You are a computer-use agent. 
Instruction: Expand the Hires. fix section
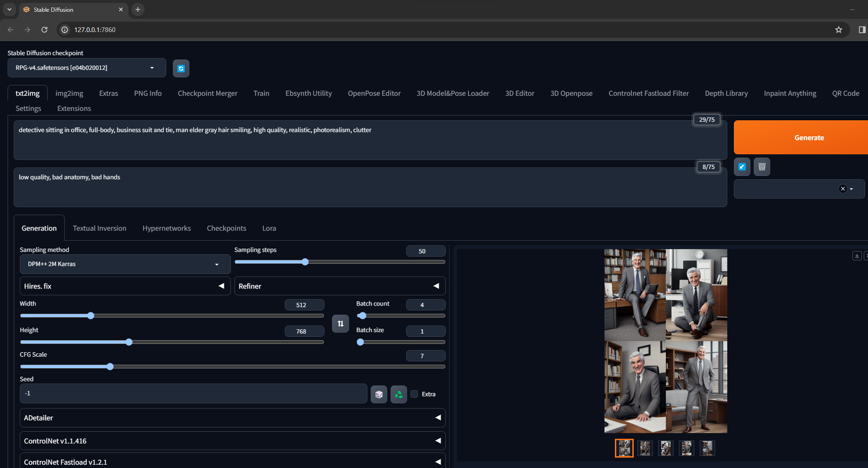pyautogui.click(x=125, y=286)
